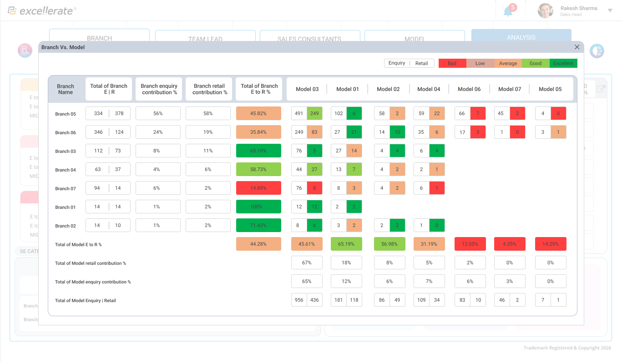Viewport: 622px width, 364px height.
Task: Close the Branch Vs. Model dialog
Action: 577,47
